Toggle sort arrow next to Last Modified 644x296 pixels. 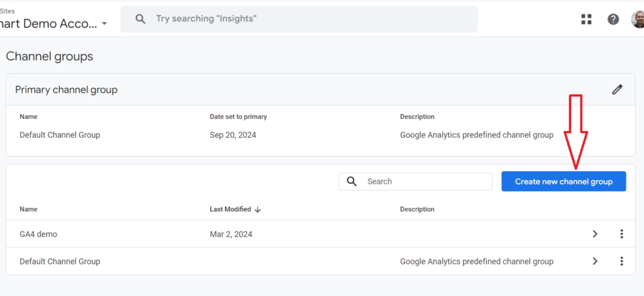point(257,210)
